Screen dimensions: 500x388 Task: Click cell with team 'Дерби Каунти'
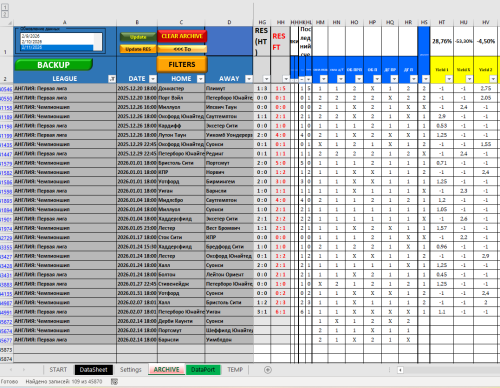click(181, 321)
